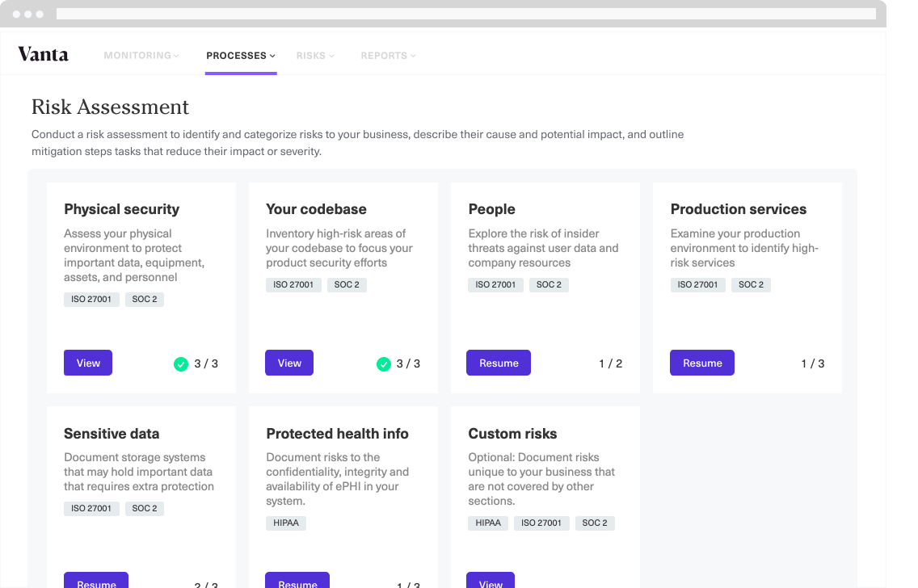Image resolution: width=918 pixels, height=588 pixels.
Task: Expand the Risks navigation dropdown
Action: tap(315, 56)
